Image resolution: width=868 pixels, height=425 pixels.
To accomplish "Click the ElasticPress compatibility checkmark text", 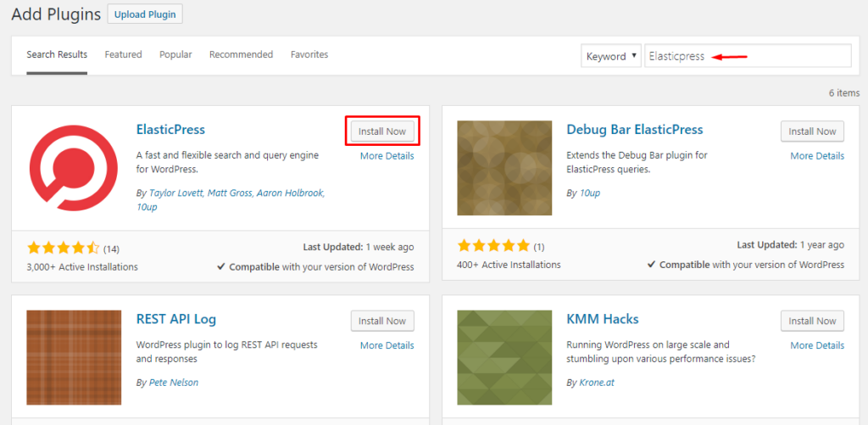I will click(x=315, y=266).
